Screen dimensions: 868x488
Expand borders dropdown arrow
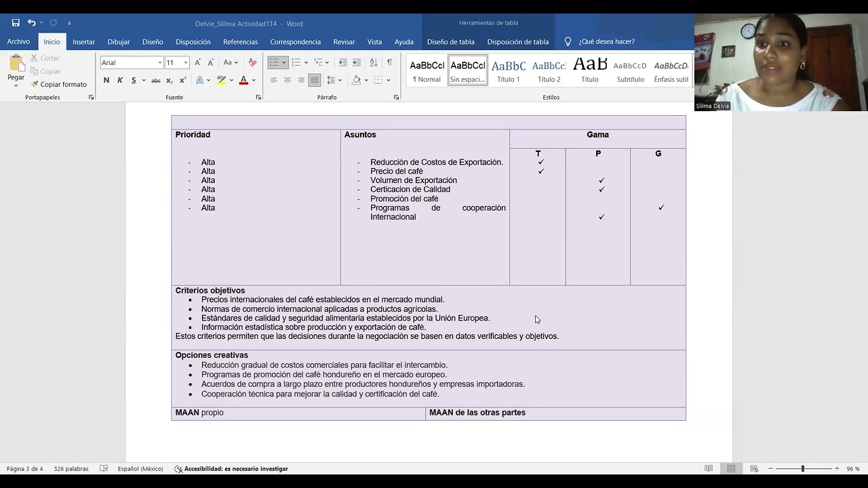(x=389, y=80)
